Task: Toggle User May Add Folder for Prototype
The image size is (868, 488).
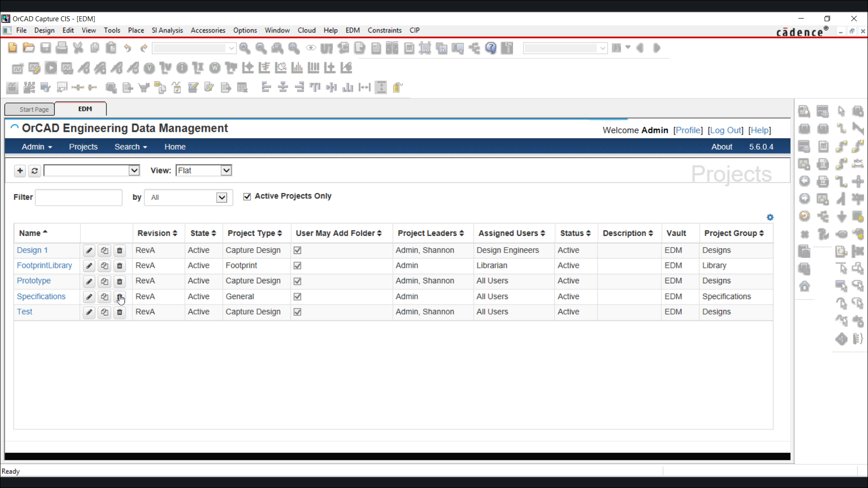Action: click(297, 281)
